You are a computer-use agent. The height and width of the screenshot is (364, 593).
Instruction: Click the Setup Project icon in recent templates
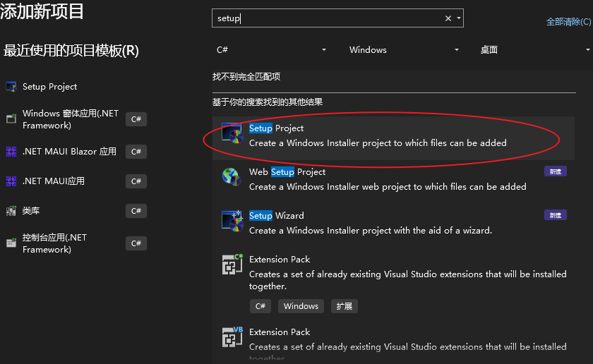tap(11, 87)
